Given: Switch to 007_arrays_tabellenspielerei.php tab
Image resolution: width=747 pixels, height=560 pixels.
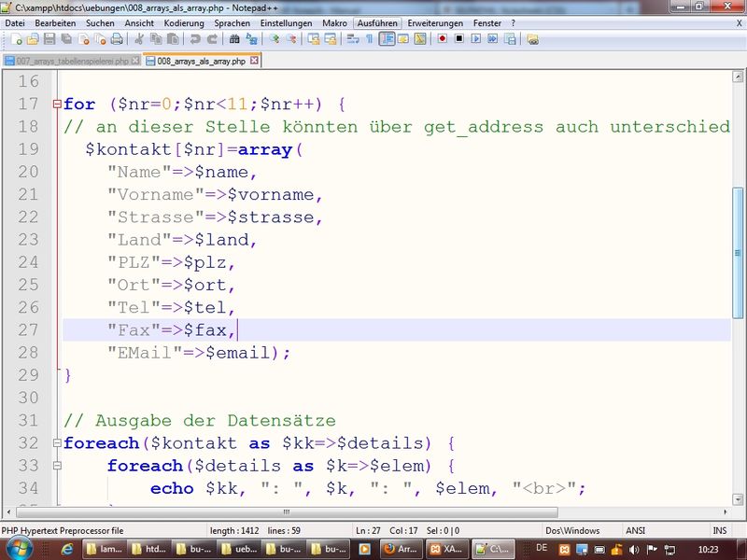Looking at the screenshot, I should 71,61.
